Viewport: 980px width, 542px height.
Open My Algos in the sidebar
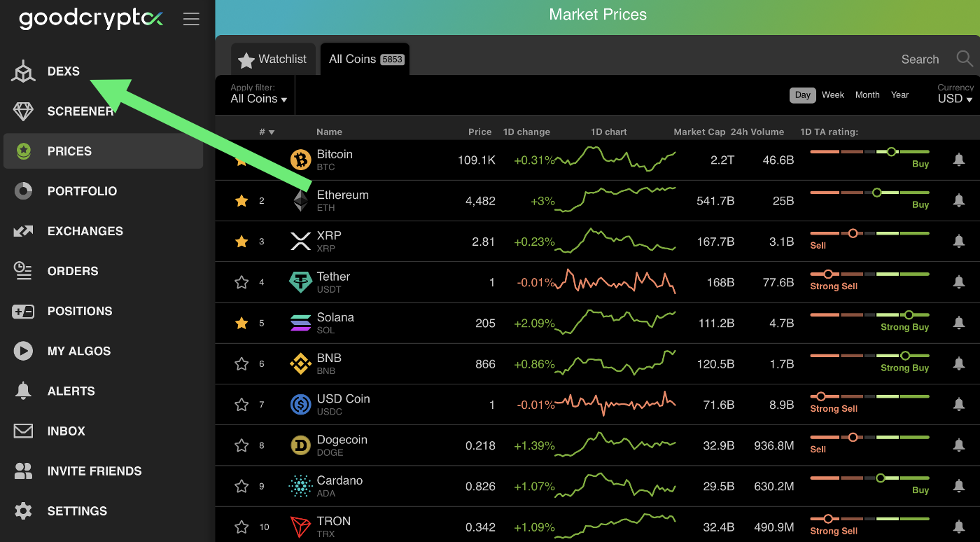pos(78,351)
